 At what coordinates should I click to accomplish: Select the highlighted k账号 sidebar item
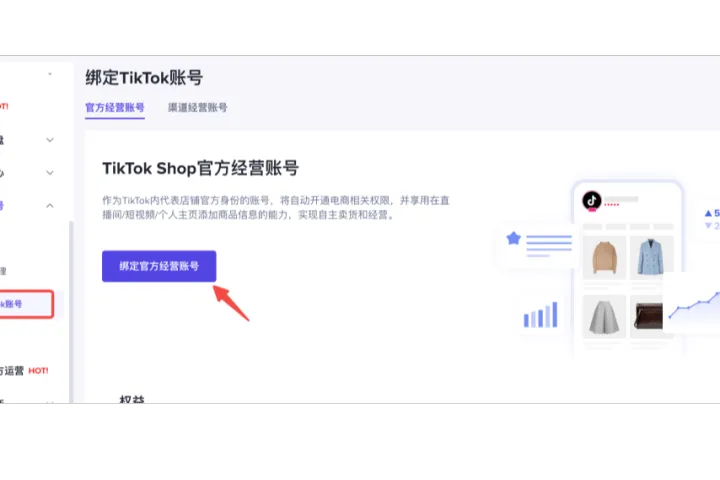click(x=26, y=304)
